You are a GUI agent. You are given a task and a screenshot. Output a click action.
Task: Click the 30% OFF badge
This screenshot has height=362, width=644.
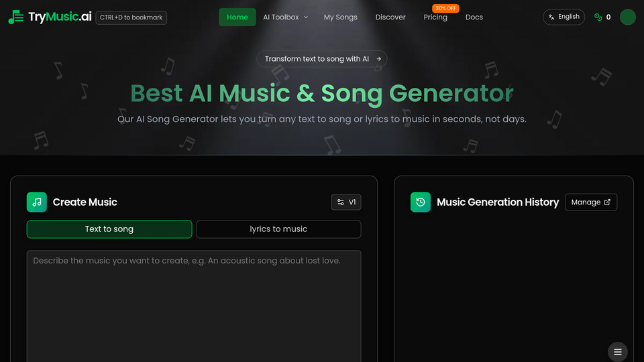tap(445, 8)
